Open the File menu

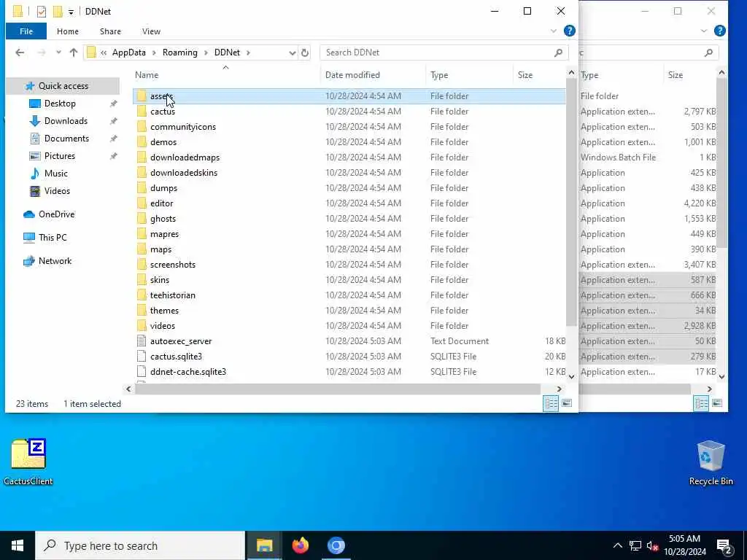pyautogui.click(x=26, y=31)
